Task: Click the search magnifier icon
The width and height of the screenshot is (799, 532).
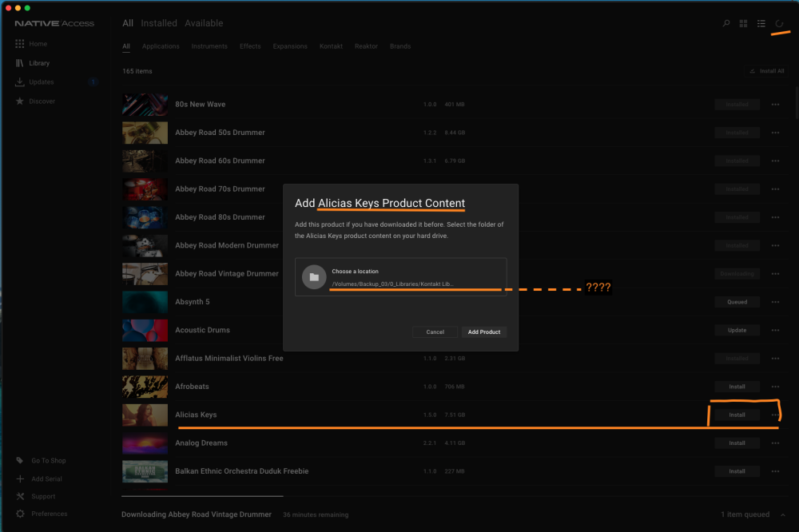Action: coord(726,23)
